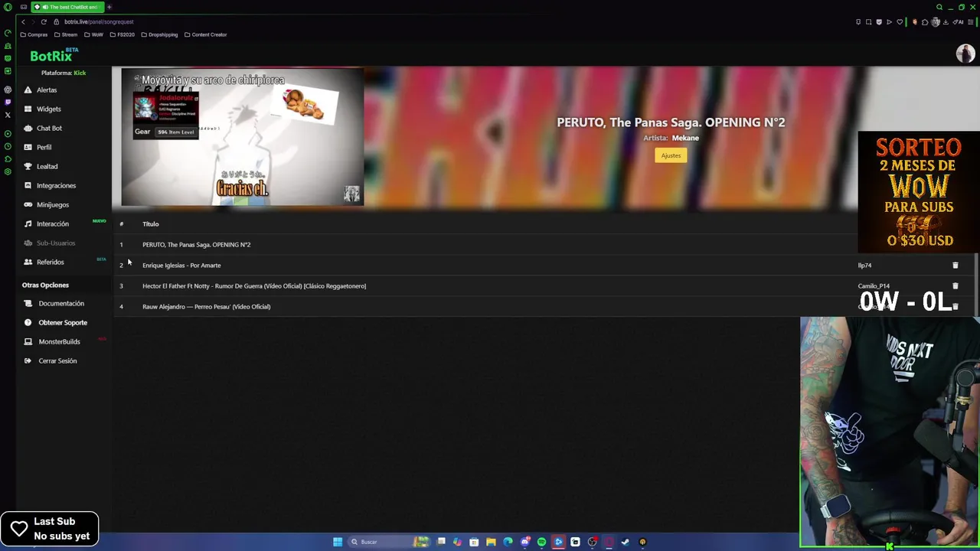Screen dimensions: 980x551
Task: Click the Opera GX logo menu
Action: pos(8,7)
